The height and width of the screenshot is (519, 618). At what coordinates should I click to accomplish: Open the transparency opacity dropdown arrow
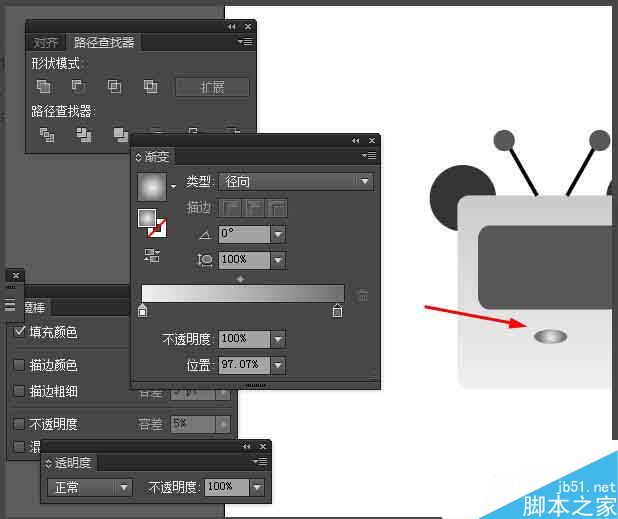257,488
